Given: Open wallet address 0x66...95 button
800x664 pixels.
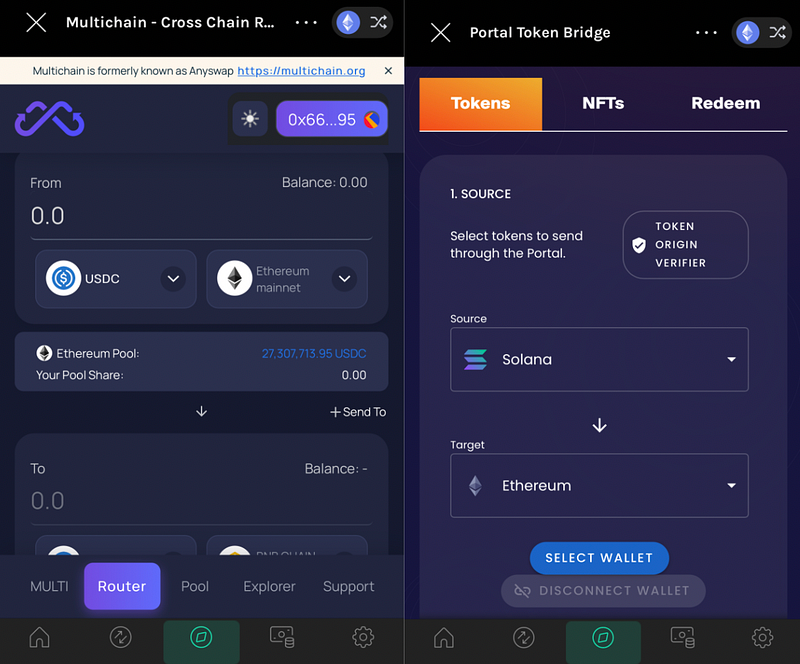Looking at the screenshot, I should click(x=332, y=119).
